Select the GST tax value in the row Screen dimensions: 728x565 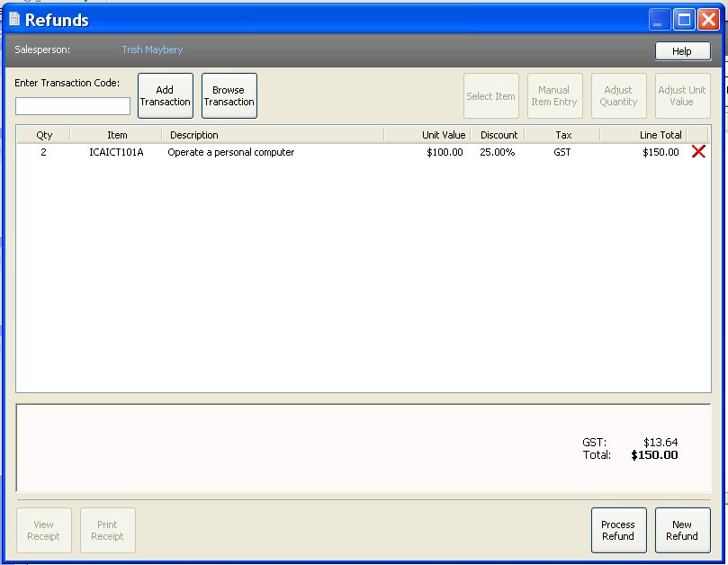(563, 152)
